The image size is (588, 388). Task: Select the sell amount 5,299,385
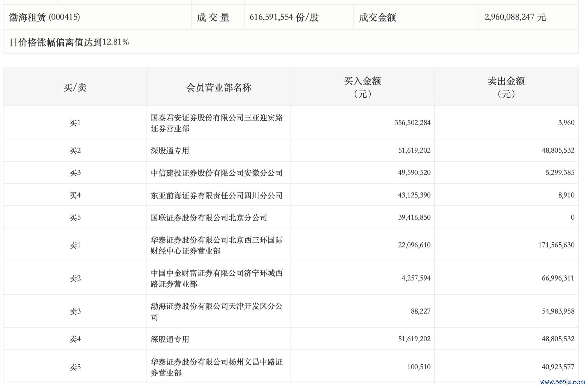(560, 173)
